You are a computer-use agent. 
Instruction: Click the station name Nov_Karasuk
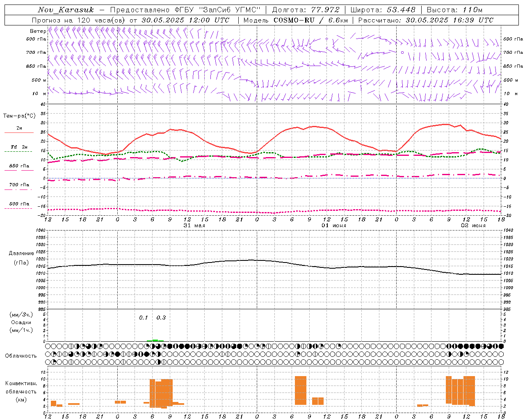(x=66, y=10)
